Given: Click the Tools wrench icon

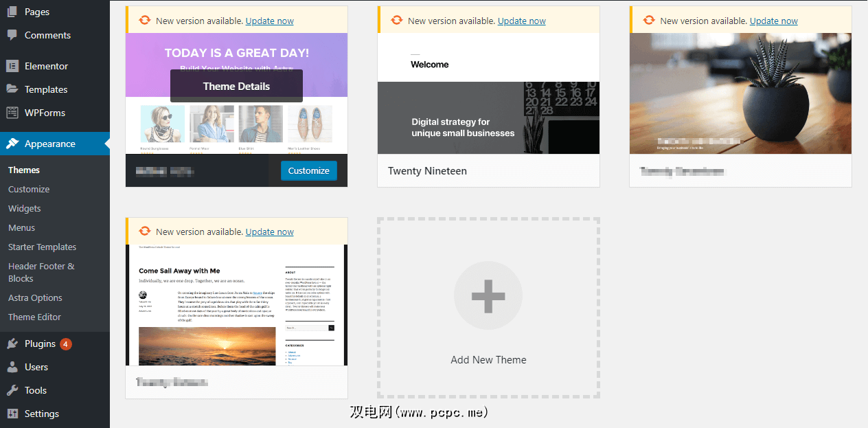Looking at the screenshot, I should click(12, 390).
